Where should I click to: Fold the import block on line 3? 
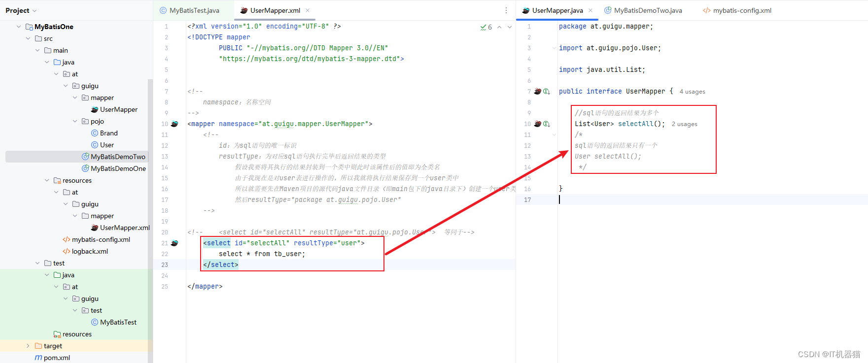coord(554,48)
